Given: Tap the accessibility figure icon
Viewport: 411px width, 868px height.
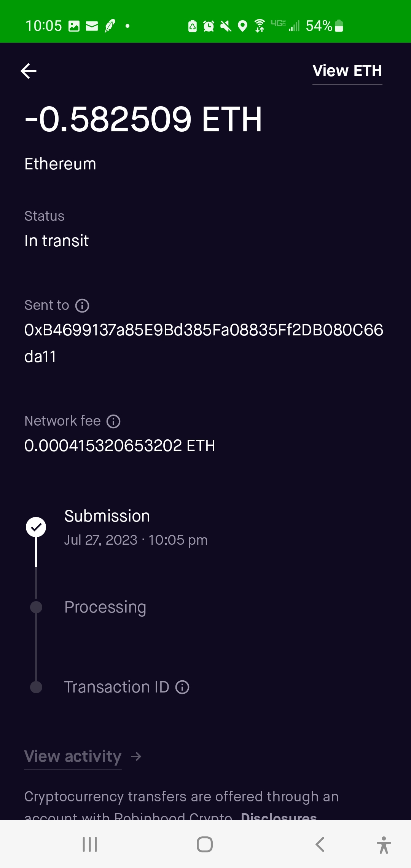Looking at the screenshot, I should coord(384,845).
